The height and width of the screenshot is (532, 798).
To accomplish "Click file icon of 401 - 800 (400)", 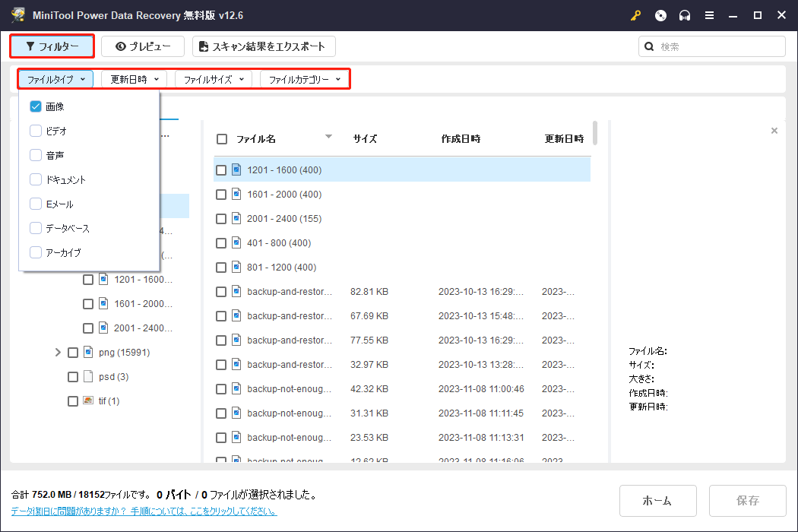I will tap(236, 243).
